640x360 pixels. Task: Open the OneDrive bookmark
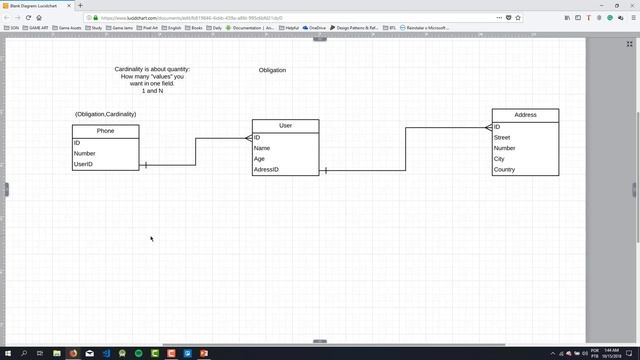(314, 28)
